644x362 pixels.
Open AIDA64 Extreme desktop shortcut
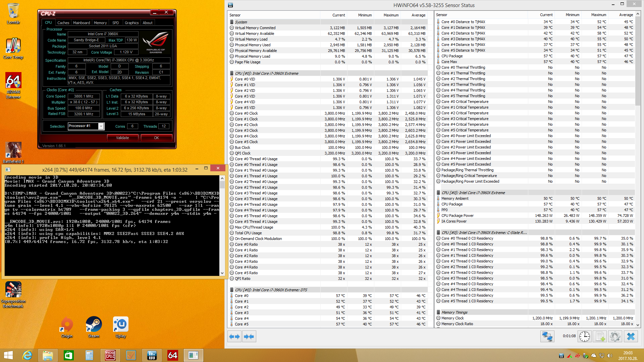click(13, 85)
